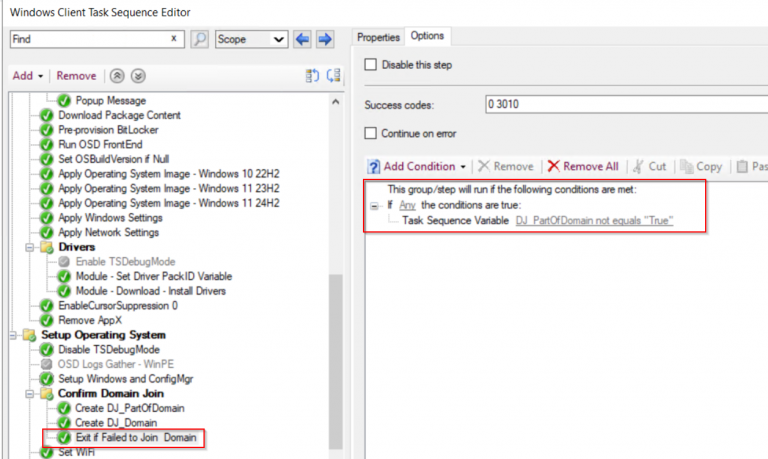This screenshot has height=459, width=768.
Task: Click the move step up icon above the tree
Action: tap(312, 76)
